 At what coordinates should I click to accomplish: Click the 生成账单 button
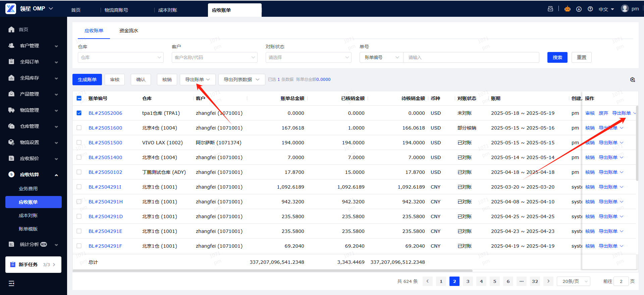click(87, 80)
